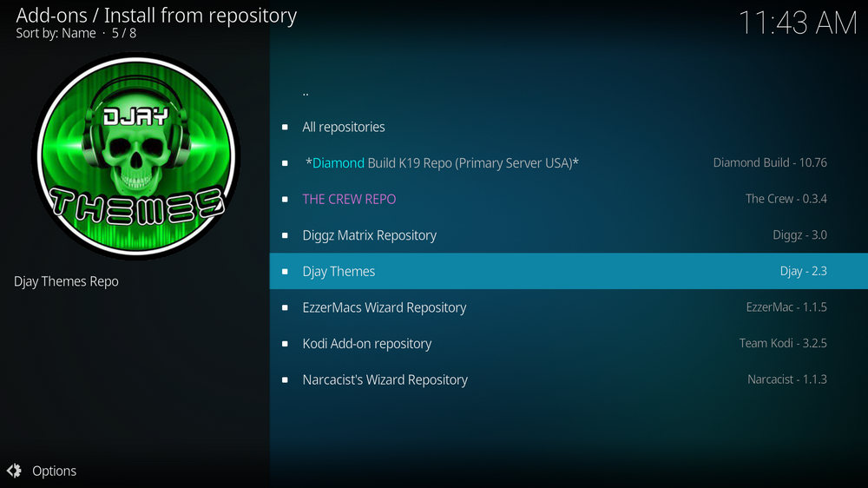The width and height of the screenshot is (868, 488).
Task: Click 'Djay - 2.3' version text
Action: 803,271
